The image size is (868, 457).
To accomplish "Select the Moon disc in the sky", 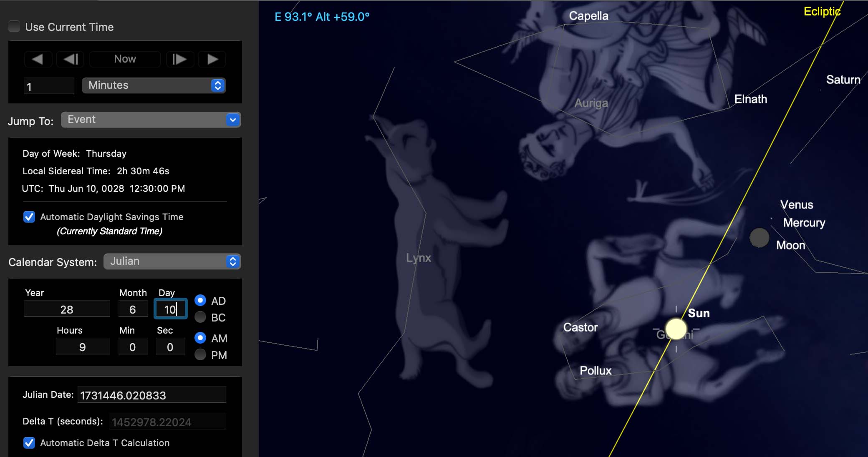I will (759, 238).
